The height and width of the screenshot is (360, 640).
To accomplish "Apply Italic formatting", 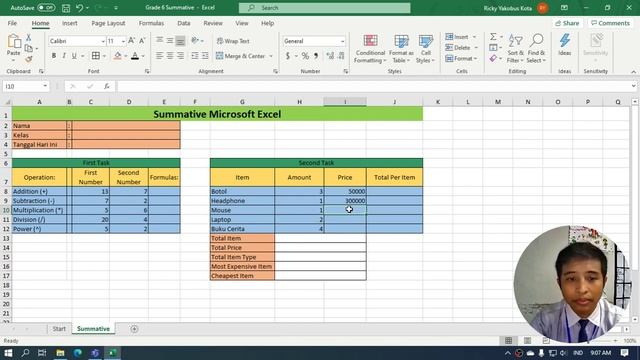I will pos(64,56).
